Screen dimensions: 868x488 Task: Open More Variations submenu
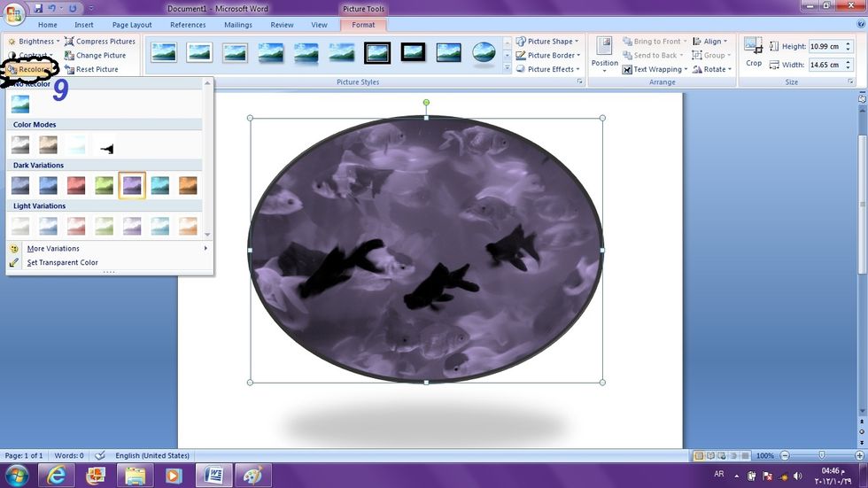tap(53, 249)
